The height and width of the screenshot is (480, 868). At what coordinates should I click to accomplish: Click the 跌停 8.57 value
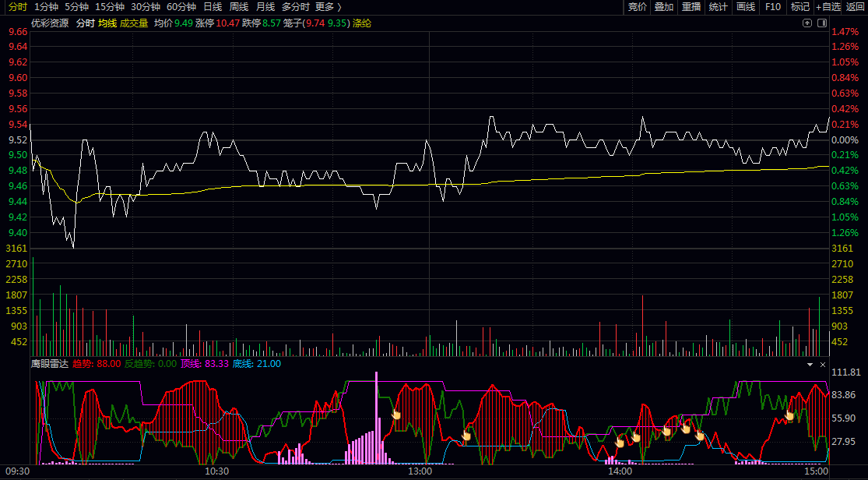262,23
